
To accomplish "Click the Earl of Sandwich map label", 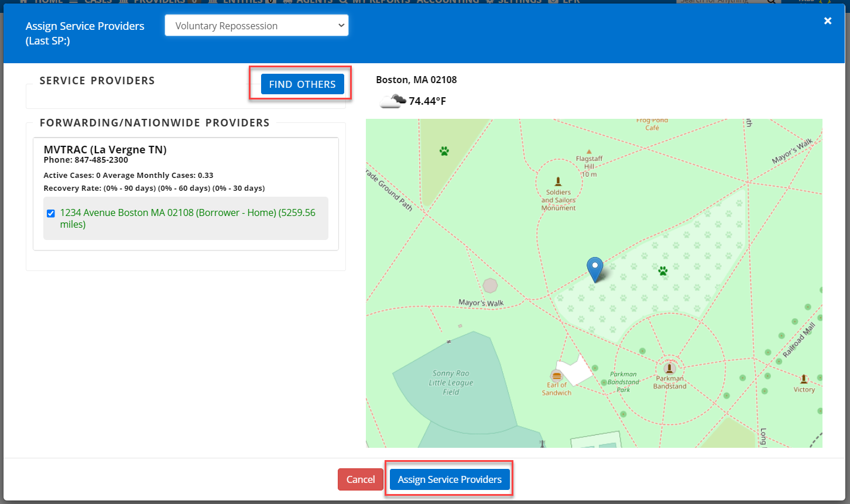I will [x=557, y=389].
